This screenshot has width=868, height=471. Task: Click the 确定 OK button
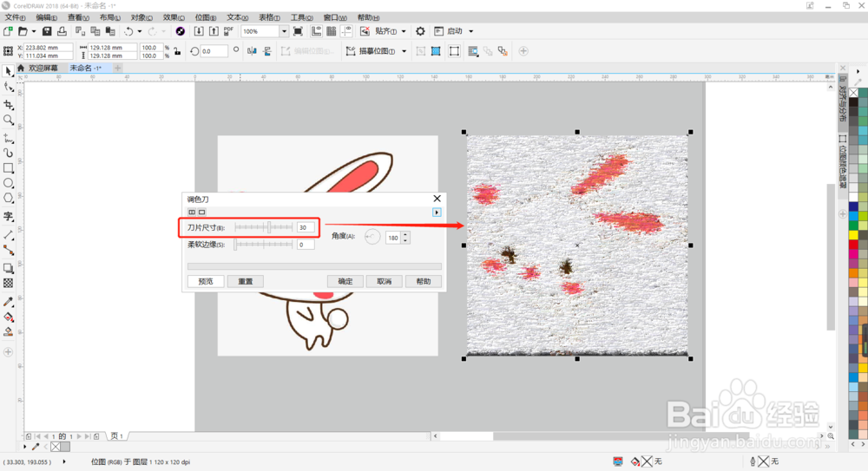tap(345, 281)
